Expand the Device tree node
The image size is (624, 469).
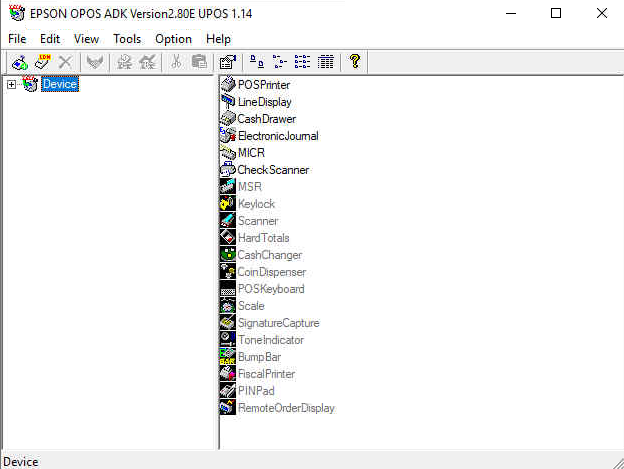tap(12, 84)
